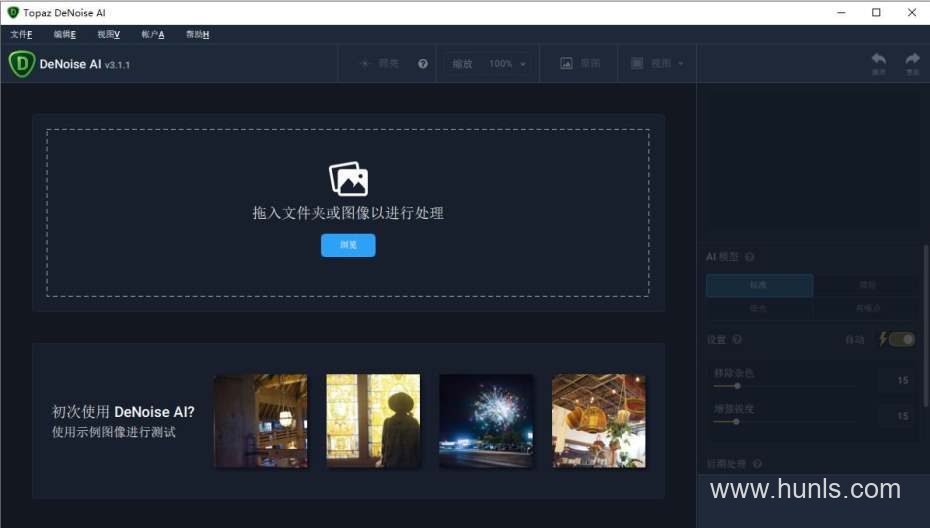Select the bottom-left AI model tab
Viewport: 930px width, 528px height.
tap(759, 308)
